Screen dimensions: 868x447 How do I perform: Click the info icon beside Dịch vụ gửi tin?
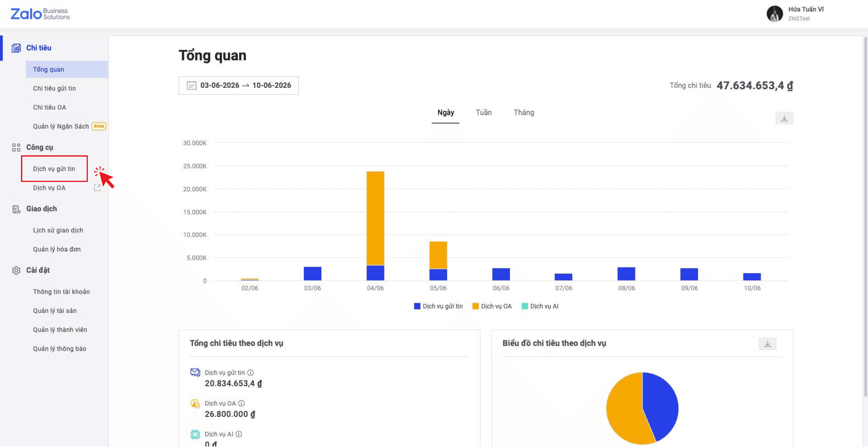click(x=250, y=373)
